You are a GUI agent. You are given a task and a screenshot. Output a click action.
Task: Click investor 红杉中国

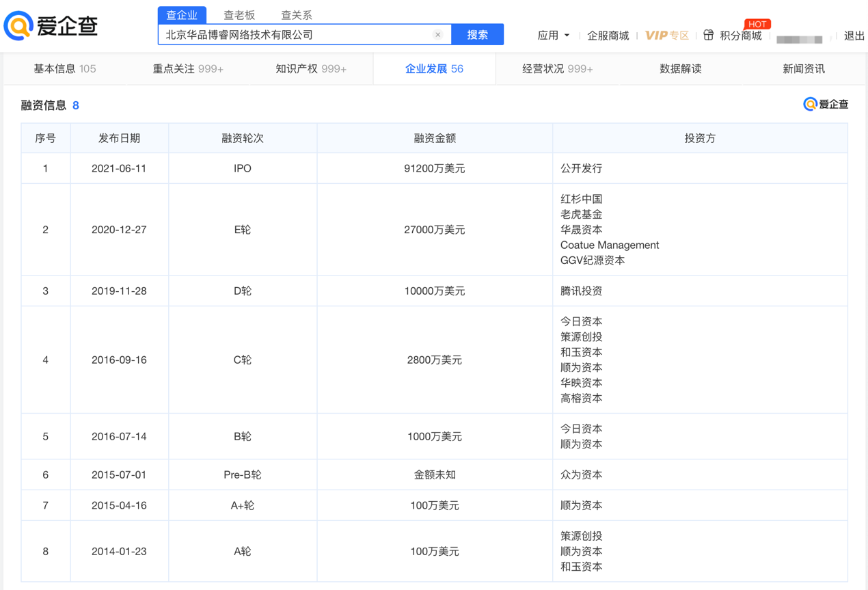pos(582,199)
